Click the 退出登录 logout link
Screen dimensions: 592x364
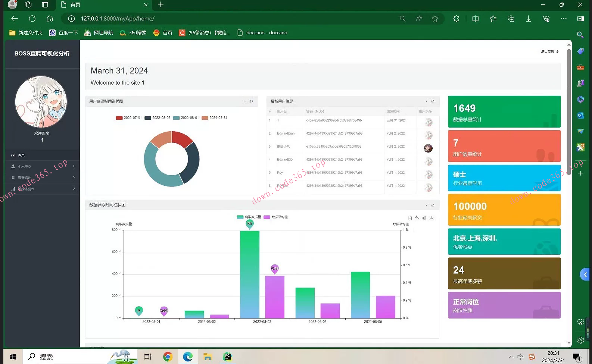[549, 51]
